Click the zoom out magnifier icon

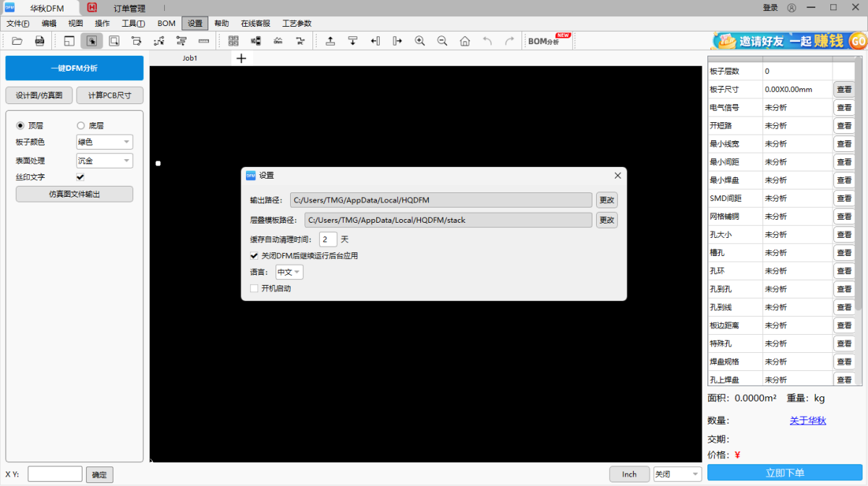pyautogui.click(x=442, y=41)
